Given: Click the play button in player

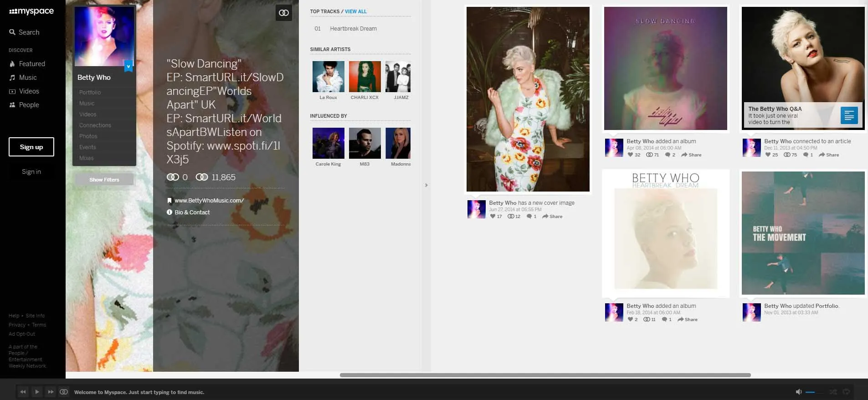Looking at the screenshot, I should pyautogui.click(x=37, y=392).
